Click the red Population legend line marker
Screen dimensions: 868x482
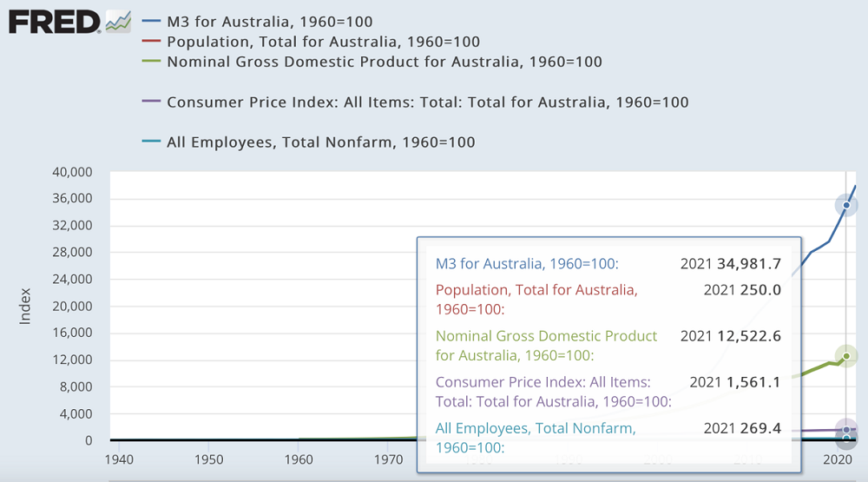coord(151,42)
